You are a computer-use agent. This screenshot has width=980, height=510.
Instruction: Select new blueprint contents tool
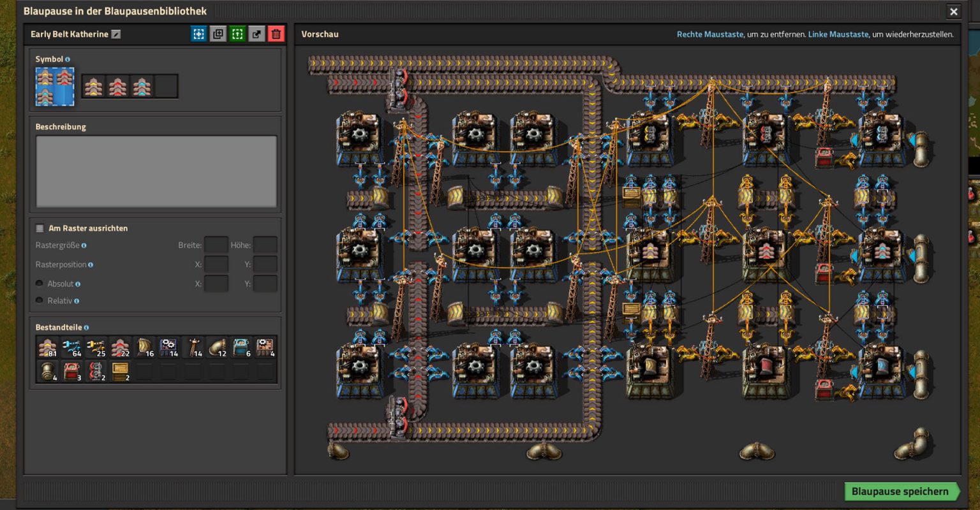[237, 34]
